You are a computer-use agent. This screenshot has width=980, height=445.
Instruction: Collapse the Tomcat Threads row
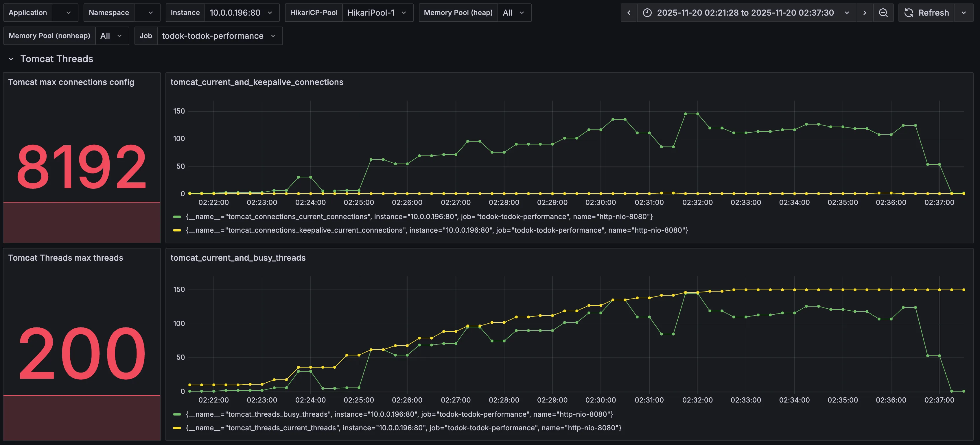11,59
